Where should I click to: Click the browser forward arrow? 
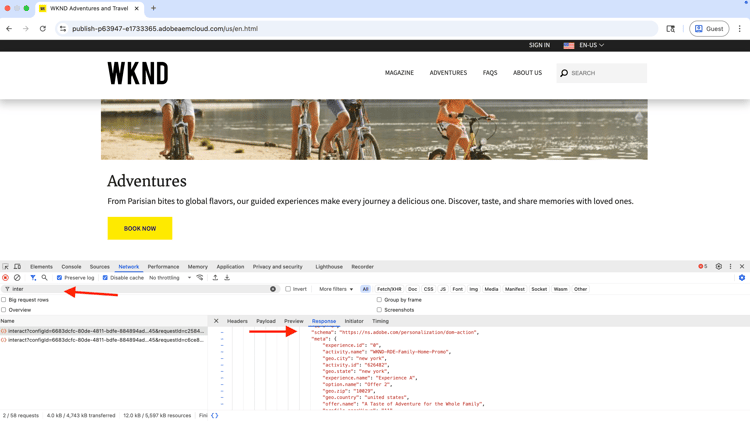(x=26, y=29)
